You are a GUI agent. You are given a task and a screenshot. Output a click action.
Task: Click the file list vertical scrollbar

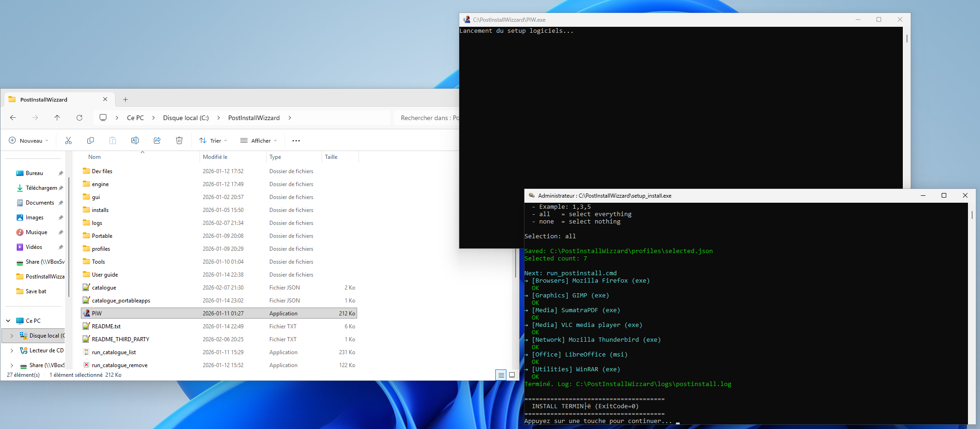[x=515, y=263]
